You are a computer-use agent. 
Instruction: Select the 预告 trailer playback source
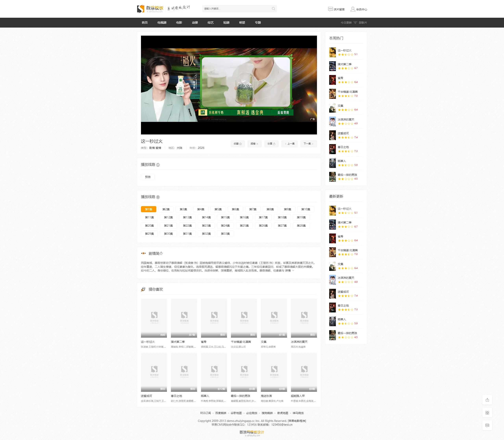[148, 177]
